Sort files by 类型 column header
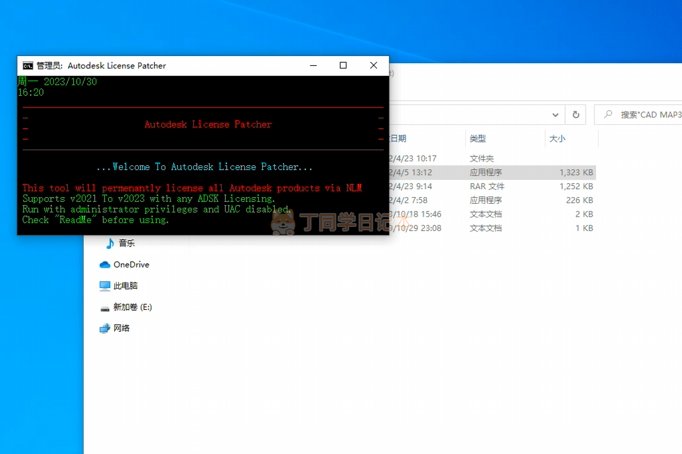 [478, 139]
